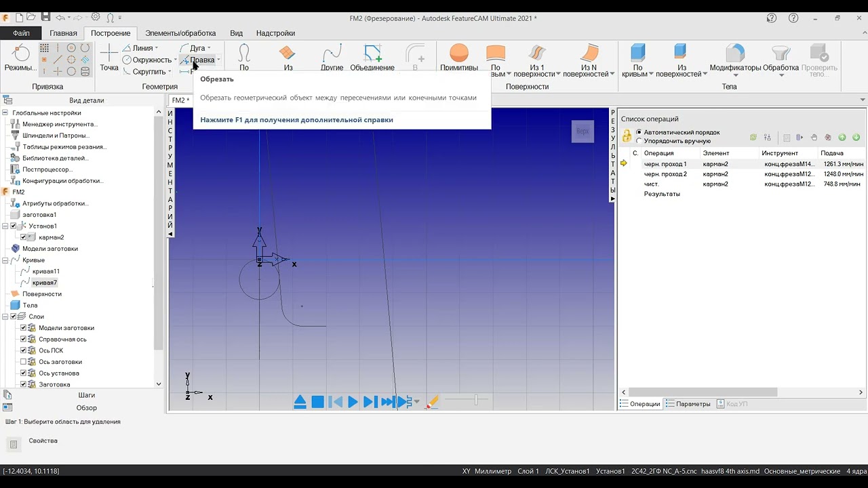Viewport: 868px width, 488px height.
Task: Toggle the Справочная ось layer checkbox
Action: pyautogui.click(x=24, y=339)
